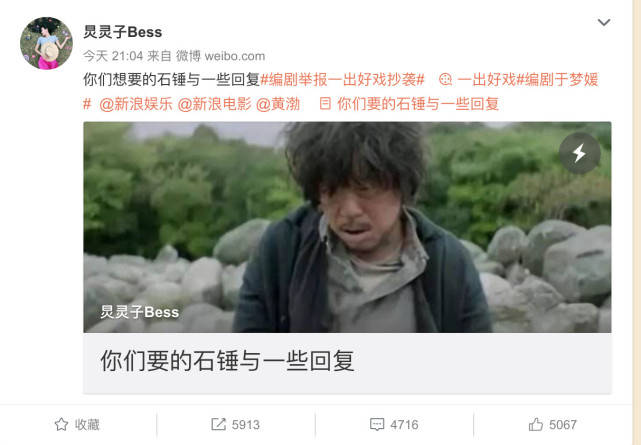Open the @新浪娱乐 mention

[x=136, y=104]
